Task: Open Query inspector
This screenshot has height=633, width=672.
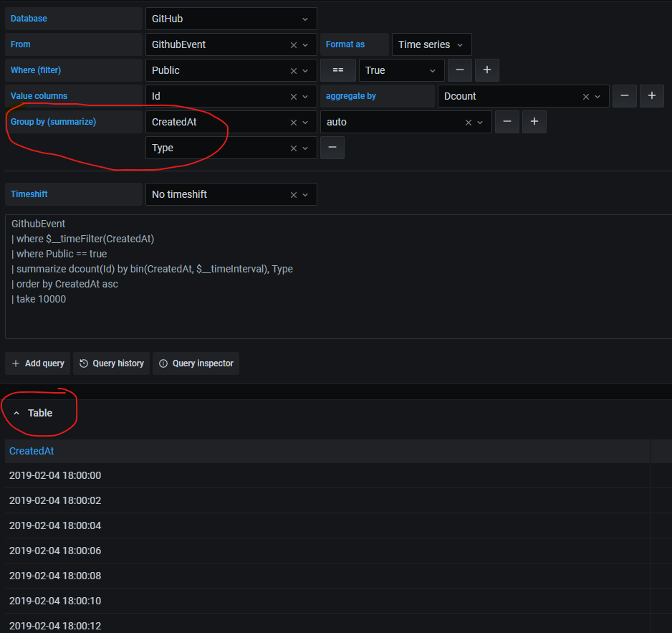Action: [x=196, y=363]
